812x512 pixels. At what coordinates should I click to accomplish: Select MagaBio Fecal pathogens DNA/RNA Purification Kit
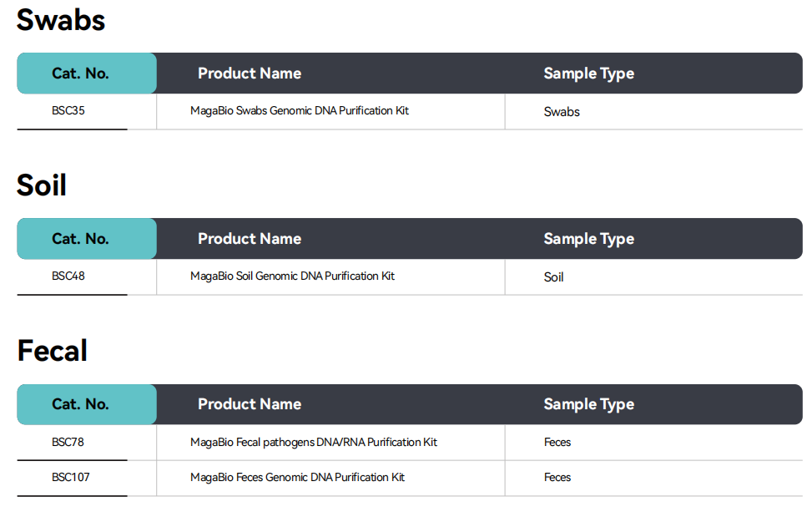pyautogui.click(x=313, y=443)
